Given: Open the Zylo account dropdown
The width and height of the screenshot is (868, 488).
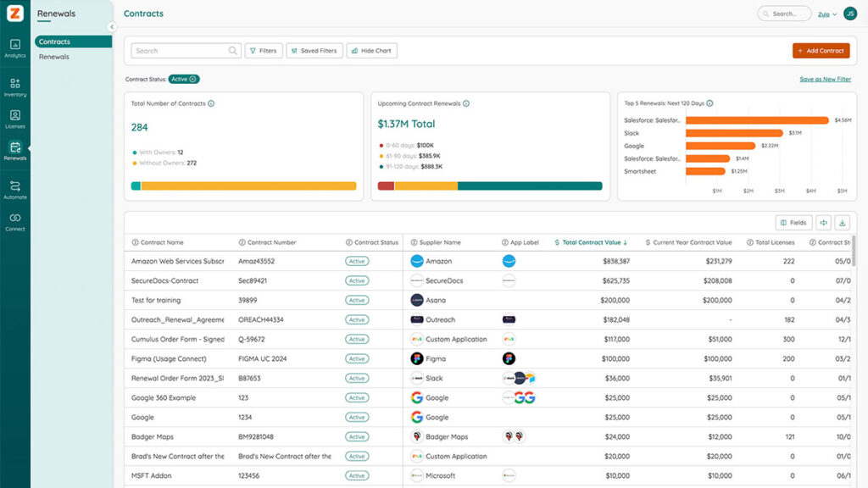Looking at the screenshot, I should pos(827,14).
